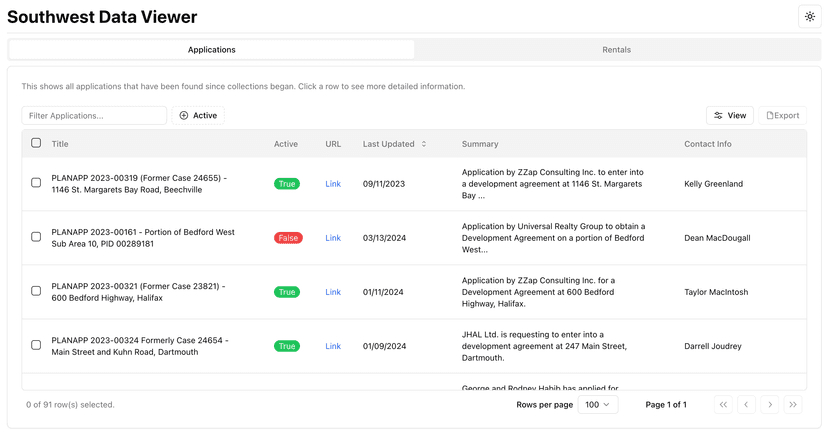Click the date 03/13/2024
The height and width of the screenshot is (432, 828).
(384, 238)
